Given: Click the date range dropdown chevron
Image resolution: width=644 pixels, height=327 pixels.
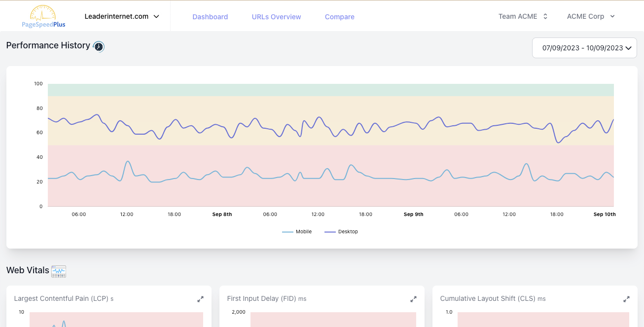Looking at the screenshot, I should pos(628,48).
